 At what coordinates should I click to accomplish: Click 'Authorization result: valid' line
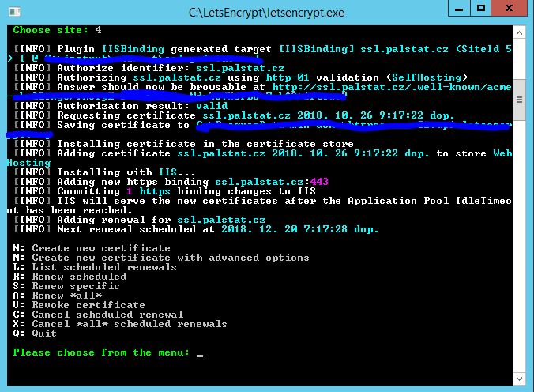coord(121,106)
